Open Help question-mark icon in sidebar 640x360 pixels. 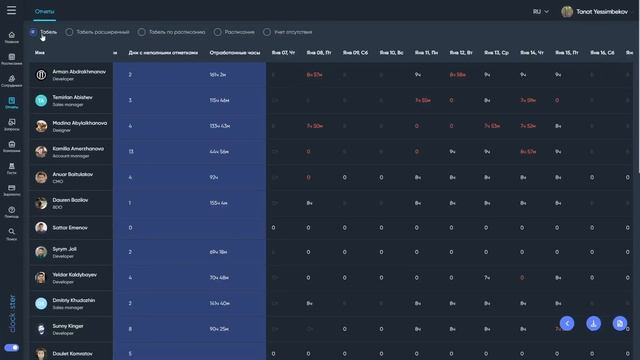click(11, 212)
